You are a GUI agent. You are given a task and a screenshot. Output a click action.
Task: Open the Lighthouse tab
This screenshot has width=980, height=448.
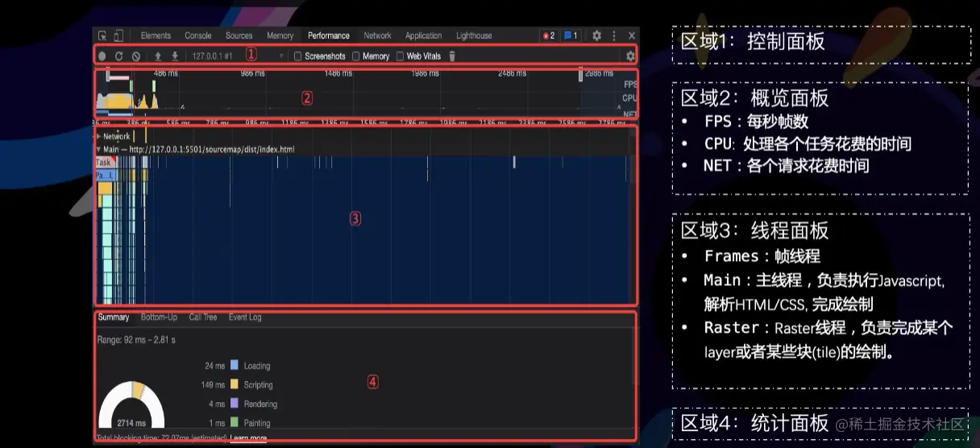pos(474,35)
